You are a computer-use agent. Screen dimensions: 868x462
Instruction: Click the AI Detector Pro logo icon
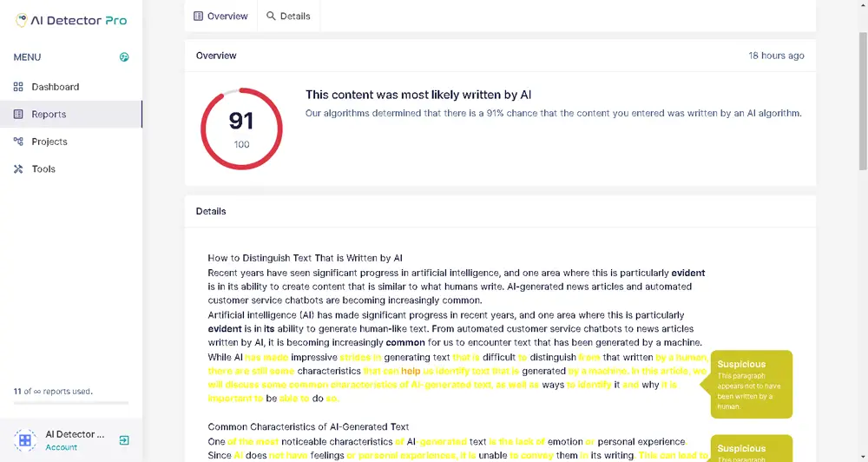tap(21, 20)
